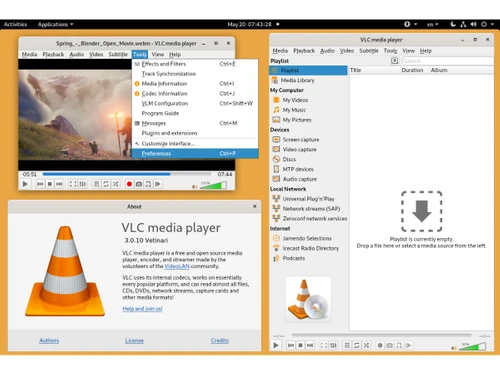Open Subtitle menu in Spring movie player
Viewport: 500px width, 375px height.
(x=118, y=54)
